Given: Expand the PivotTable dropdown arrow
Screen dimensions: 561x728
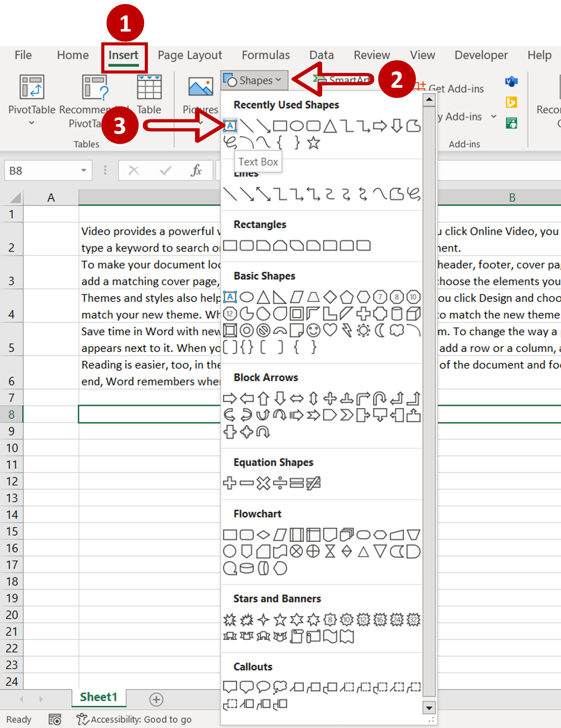Looking at the screenshot, I should click(32, 123).
